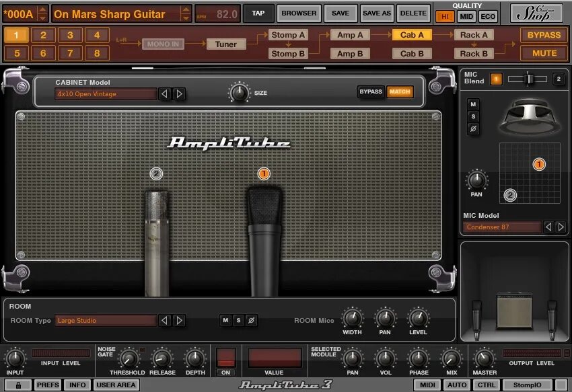Select microphone 2 marker on cabinet grille
This screenshot has width=572, height=392.
(x=156, y=173)
